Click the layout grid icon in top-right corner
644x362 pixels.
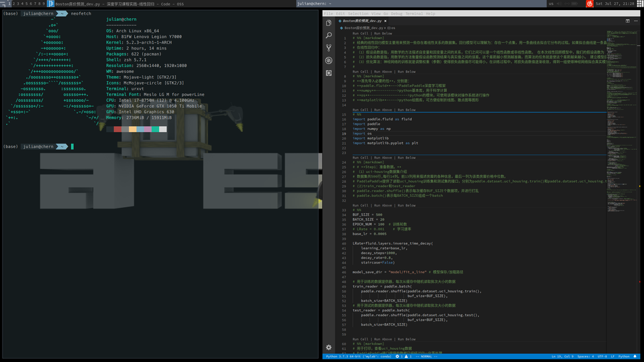point(640,4)
